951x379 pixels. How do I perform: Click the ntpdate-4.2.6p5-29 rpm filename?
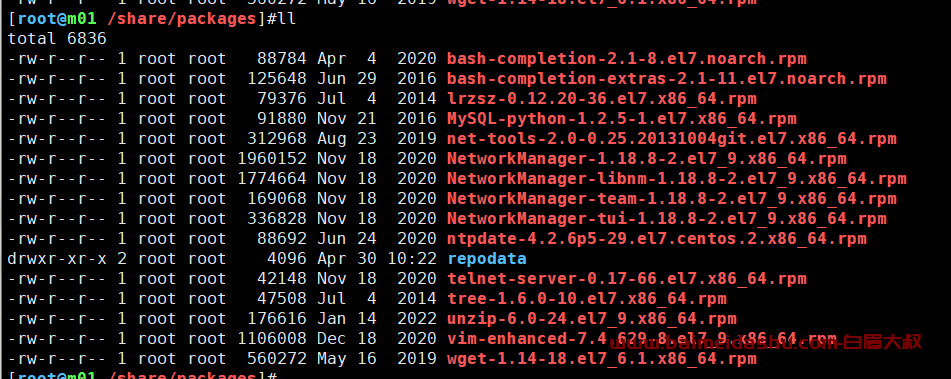(x=657, y=240)
